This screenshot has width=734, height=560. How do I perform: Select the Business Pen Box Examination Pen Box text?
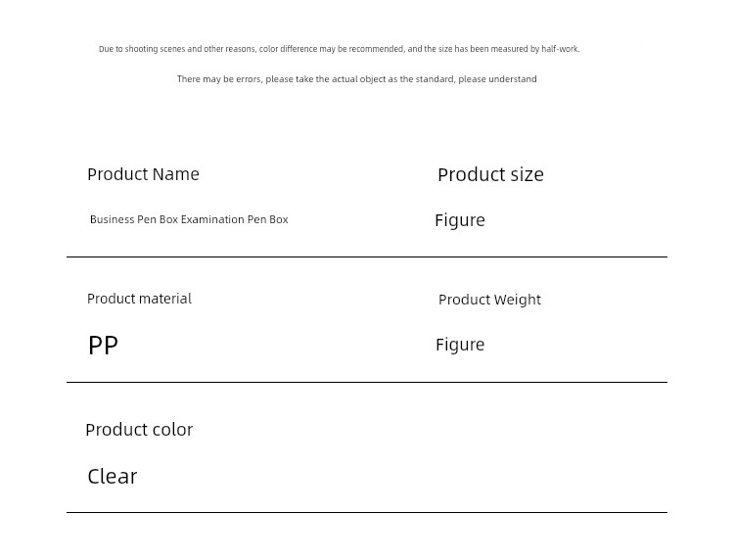(x=189, y=219)
